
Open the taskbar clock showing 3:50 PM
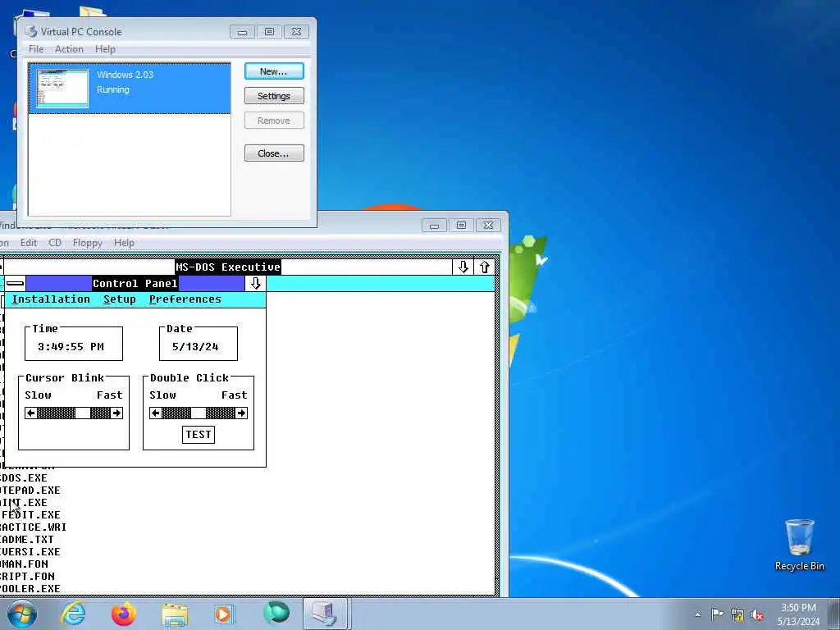(x=798, y=614)
